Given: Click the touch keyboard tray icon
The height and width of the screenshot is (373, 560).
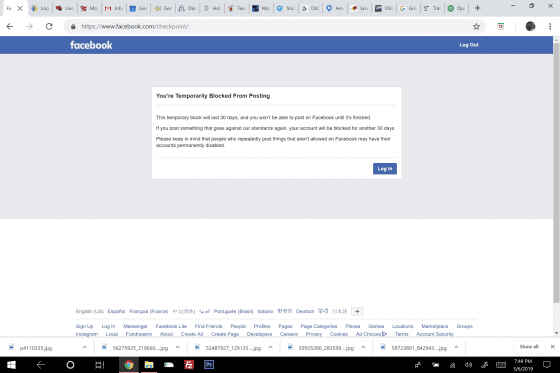Looking at the screenshot, I should [x=501, y=365].
